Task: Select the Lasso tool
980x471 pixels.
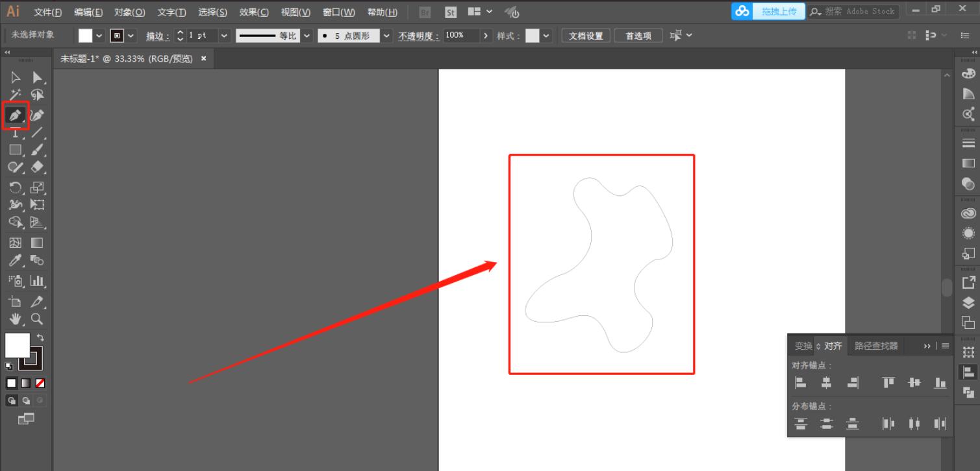Action: coord(37,95)
